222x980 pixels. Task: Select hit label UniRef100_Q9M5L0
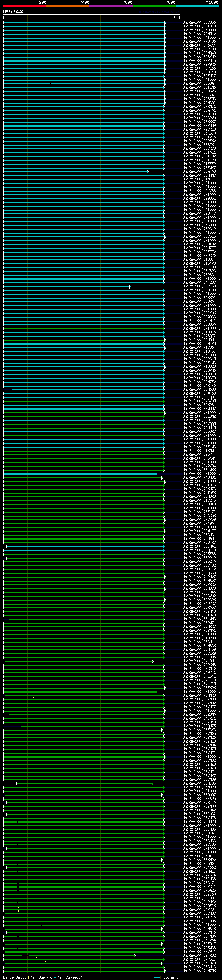click(199, 34)
